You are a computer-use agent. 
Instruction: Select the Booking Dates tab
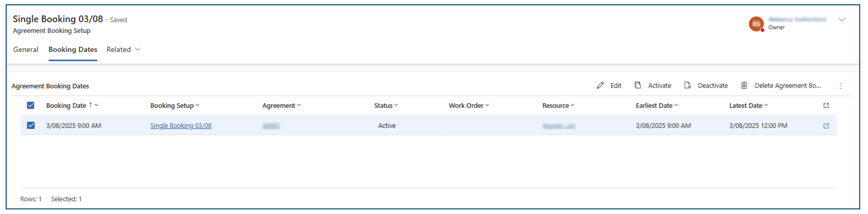coord(73,49)
